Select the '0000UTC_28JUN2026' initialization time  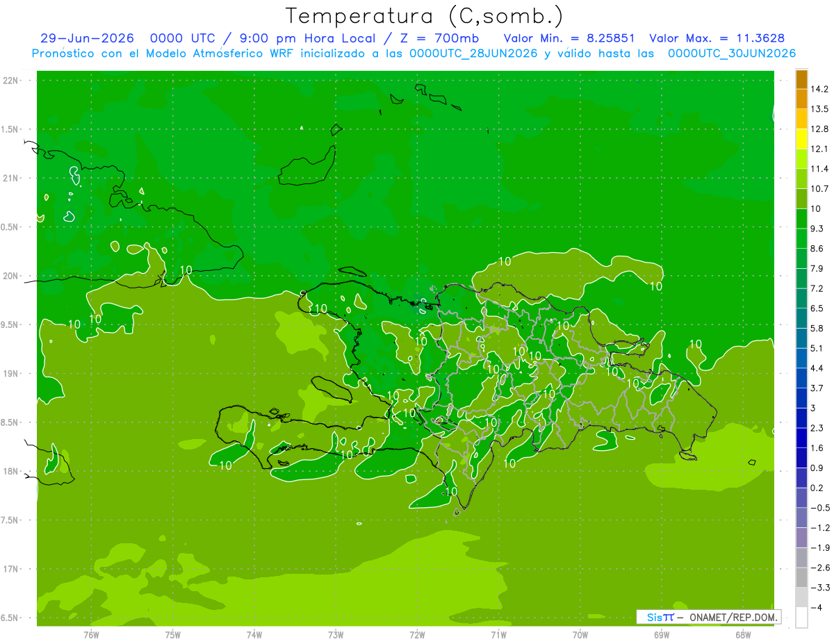pyautogui.click(x=473, y=53)
